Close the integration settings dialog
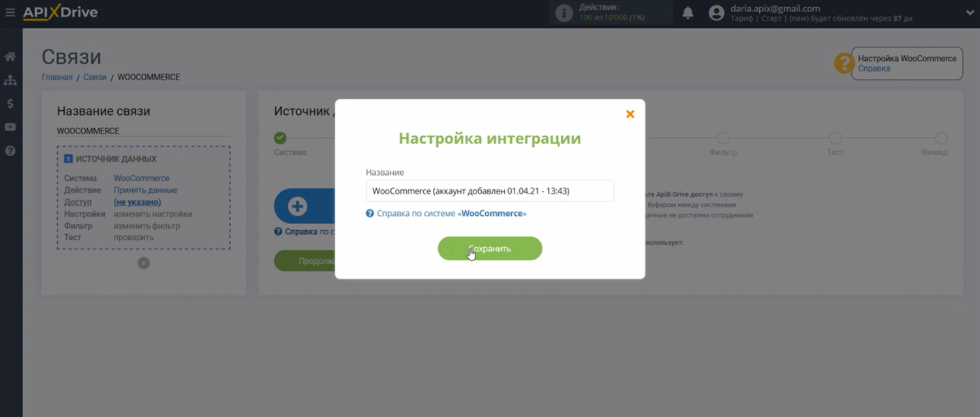This screenshot has width=980, height=417. 630,114
